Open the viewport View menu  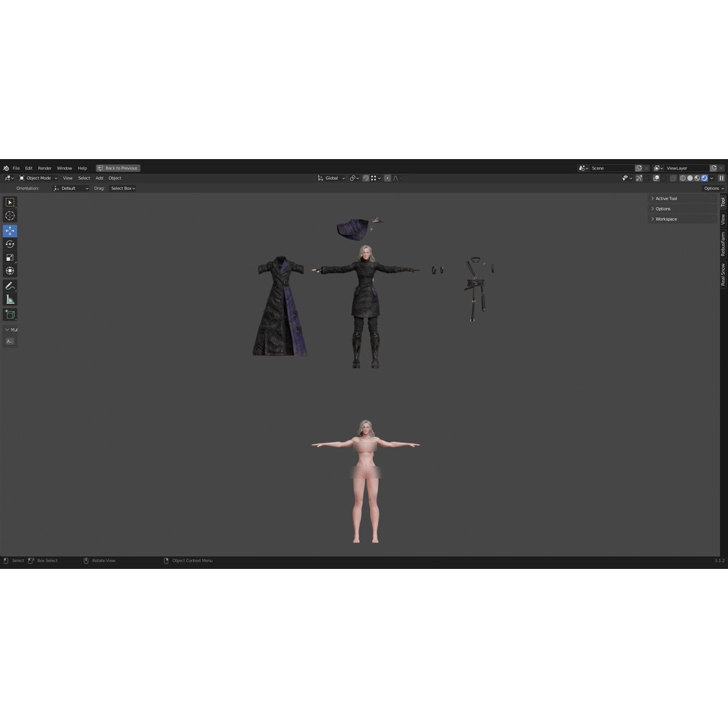point(67,178)
